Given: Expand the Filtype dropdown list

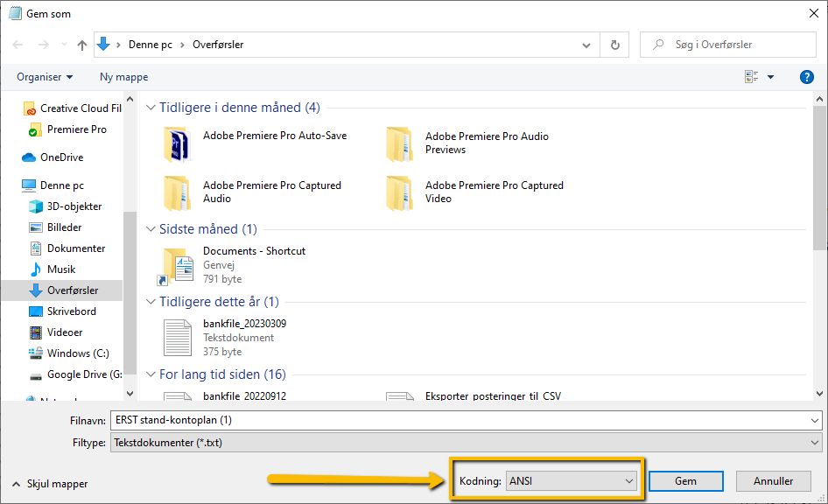Looking at the screenshot, I should pyautogui.click(x=815, y=443).
